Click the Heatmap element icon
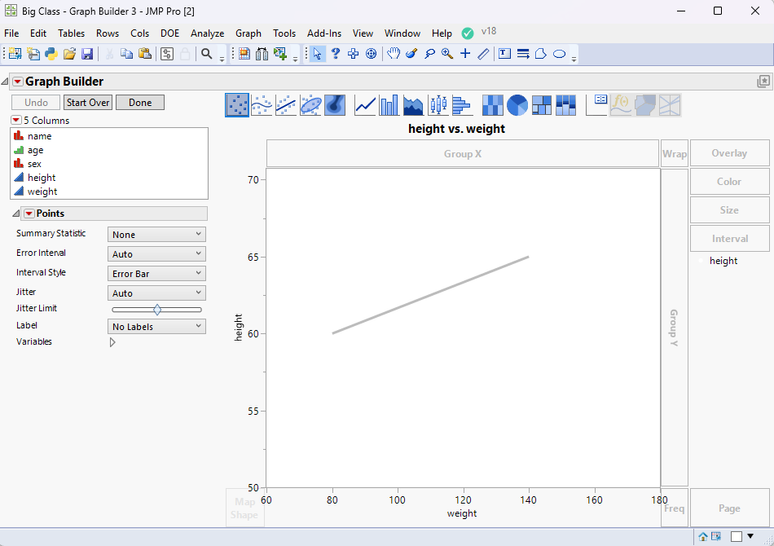 tap(493, 105)
